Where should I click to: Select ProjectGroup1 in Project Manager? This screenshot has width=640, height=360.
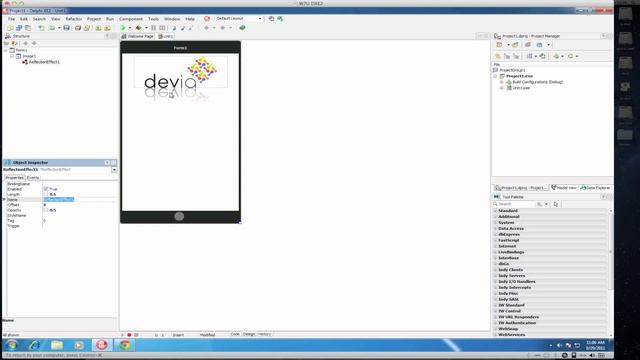512,70
